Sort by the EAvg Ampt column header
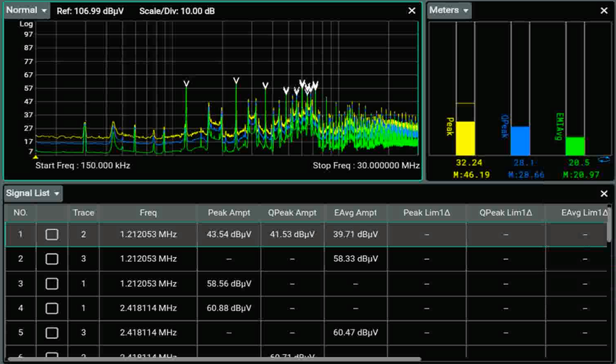 click(x=355, y=213)
